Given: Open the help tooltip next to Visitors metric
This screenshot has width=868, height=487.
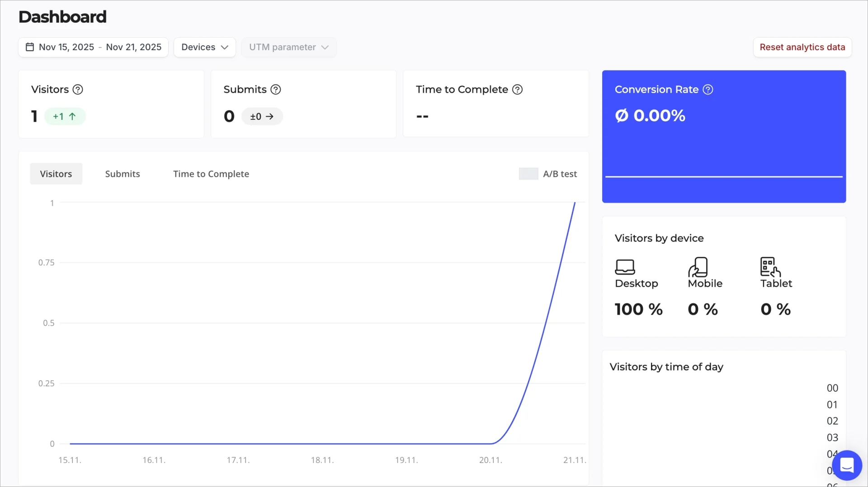Looking at the screenshot, I should tap(77, 90).
